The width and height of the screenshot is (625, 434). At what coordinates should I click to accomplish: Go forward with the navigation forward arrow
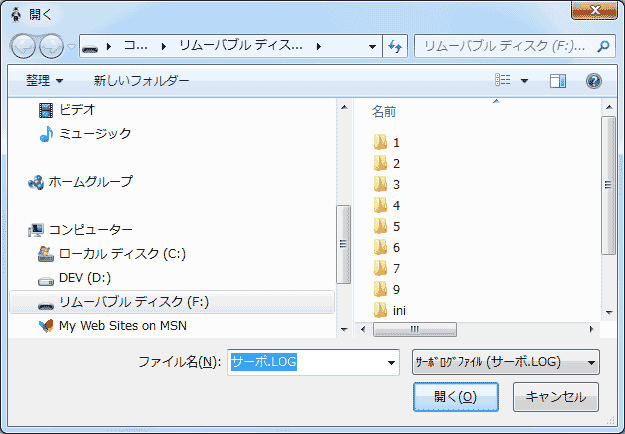tap(52, 47)
